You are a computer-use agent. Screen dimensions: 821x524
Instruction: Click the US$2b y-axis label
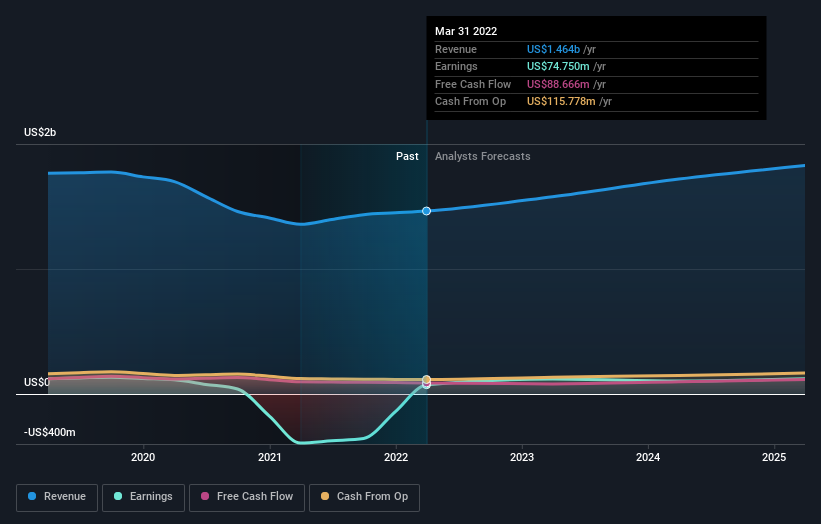click(x=40, y=132)
